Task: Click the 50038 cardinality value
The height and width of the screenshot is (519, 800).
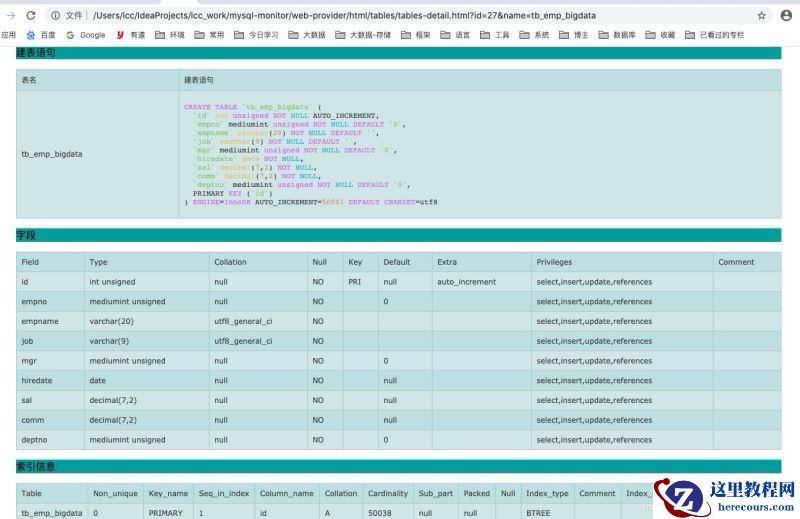Action: pos(380,513)
